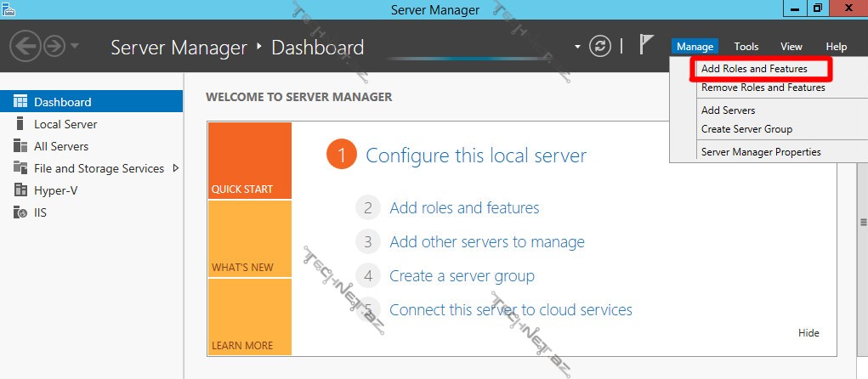Open the notifications flag icon

coord(647,46)
